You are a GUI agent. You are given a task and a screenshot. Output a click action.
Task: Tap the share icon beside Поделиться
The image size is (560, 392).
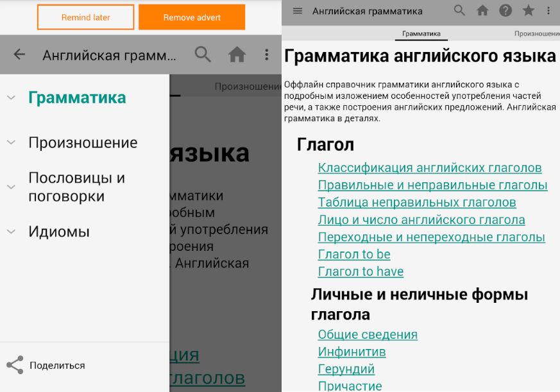[15, 365]
